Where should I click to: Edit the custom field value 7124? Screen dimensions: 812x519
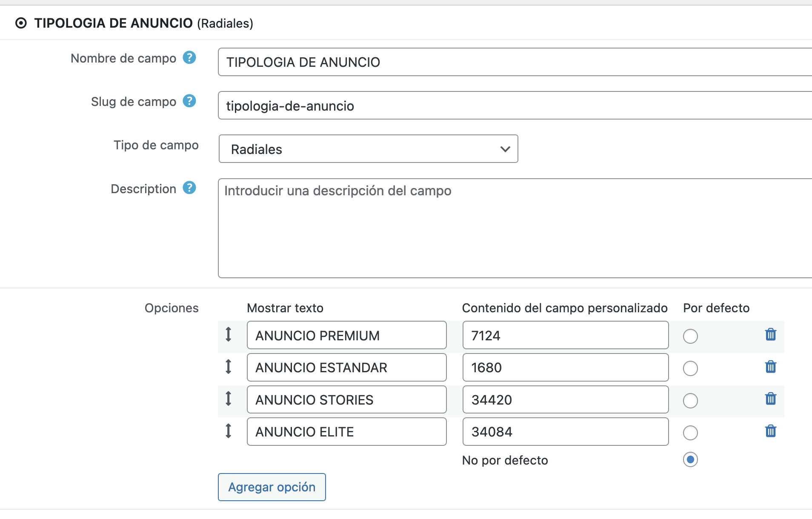pos(566,335)
